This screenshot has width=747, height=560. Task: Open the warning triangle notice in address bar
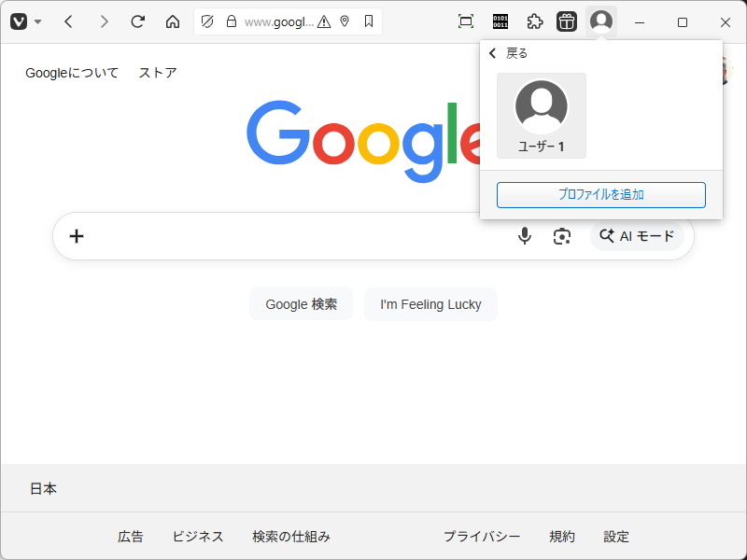tap(324, 21)
